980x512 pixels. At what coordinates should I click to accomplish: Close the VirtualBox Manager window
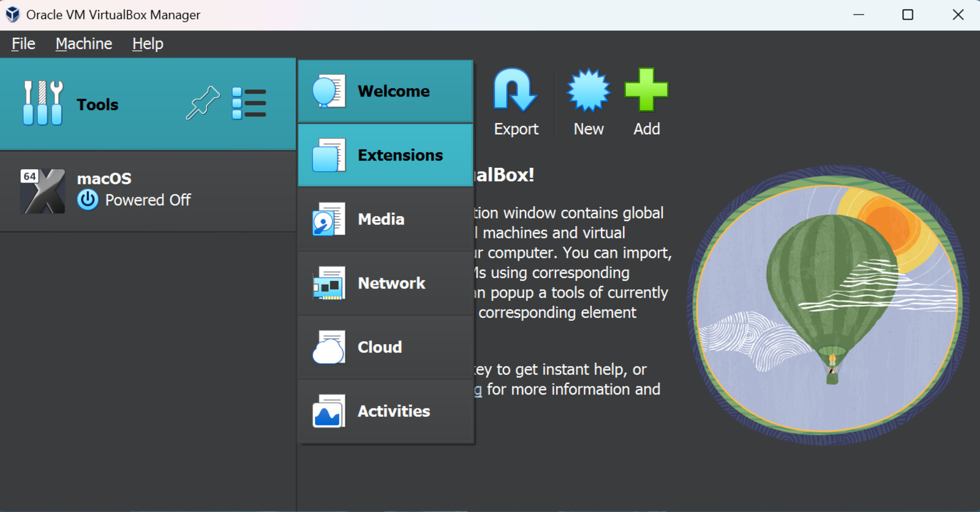click(958, 15)
